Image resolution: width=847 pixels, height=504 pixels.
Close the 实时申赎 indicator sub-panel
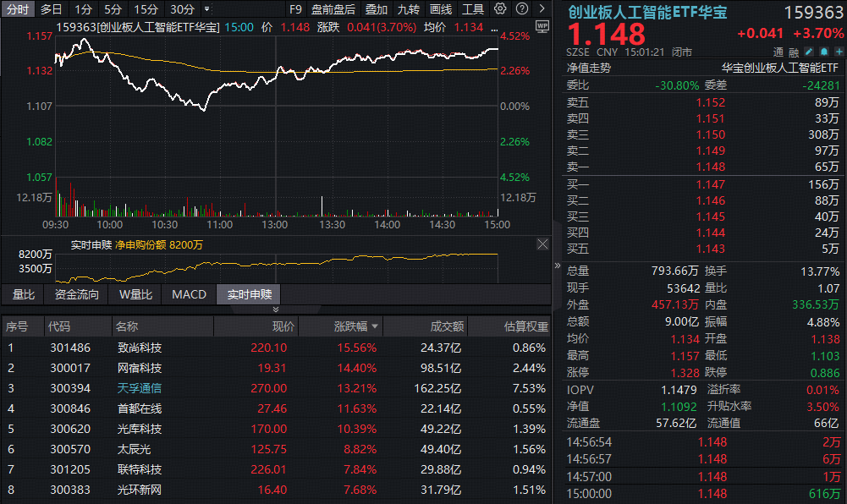tap(542, 244)
